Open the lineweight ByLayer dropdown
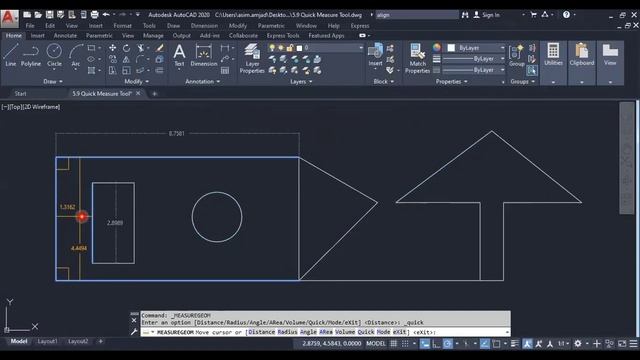This screenshot has height=360, width=640. coord(474,59)
